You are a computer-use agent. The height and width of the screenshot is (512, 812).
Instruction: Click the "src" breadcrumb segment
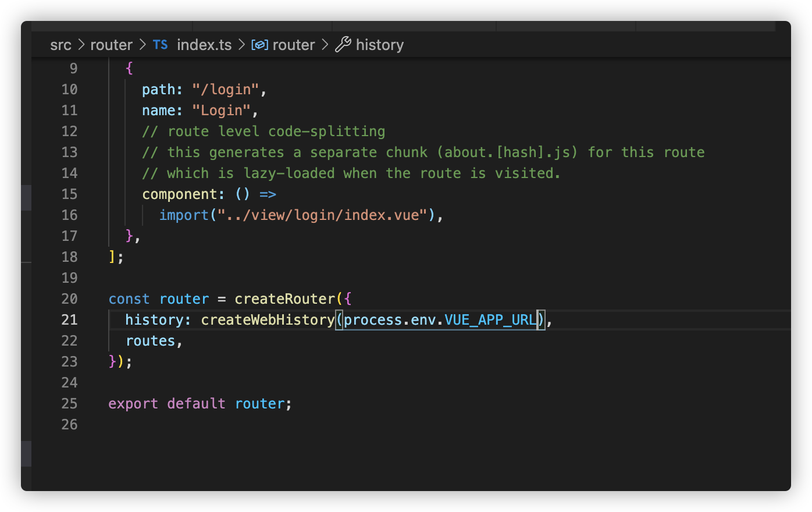pos(60,45)
